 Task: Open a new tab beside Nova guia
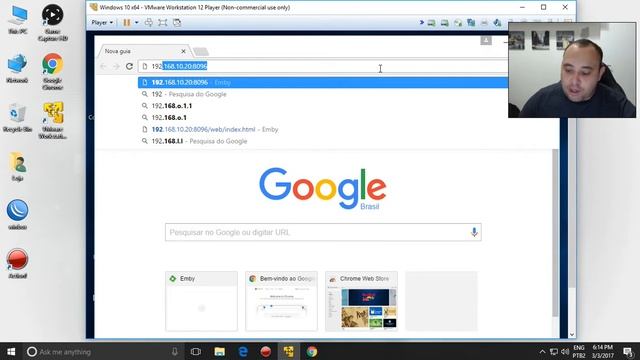201,51
